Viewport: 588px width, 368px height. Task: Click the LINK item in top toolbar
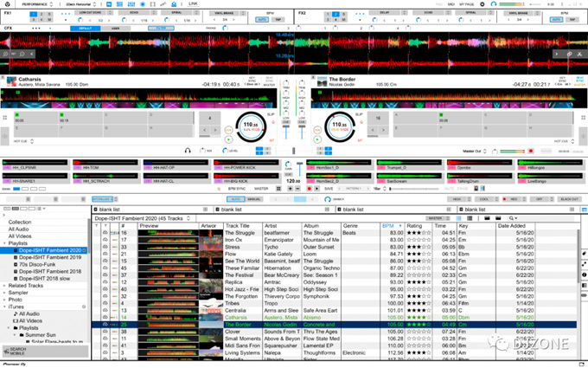[x=193, y=3]
